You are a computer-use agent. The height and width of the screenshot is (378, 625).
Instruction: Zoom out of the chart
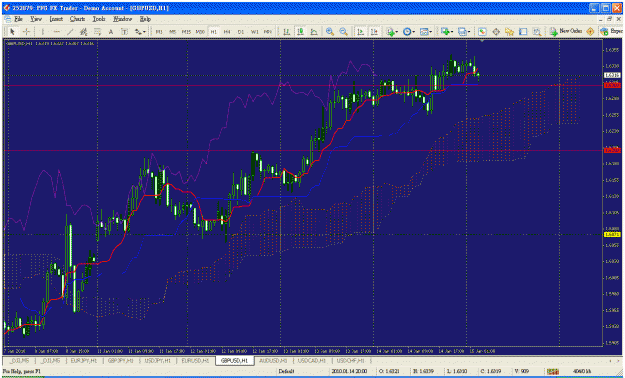(343, 32)
